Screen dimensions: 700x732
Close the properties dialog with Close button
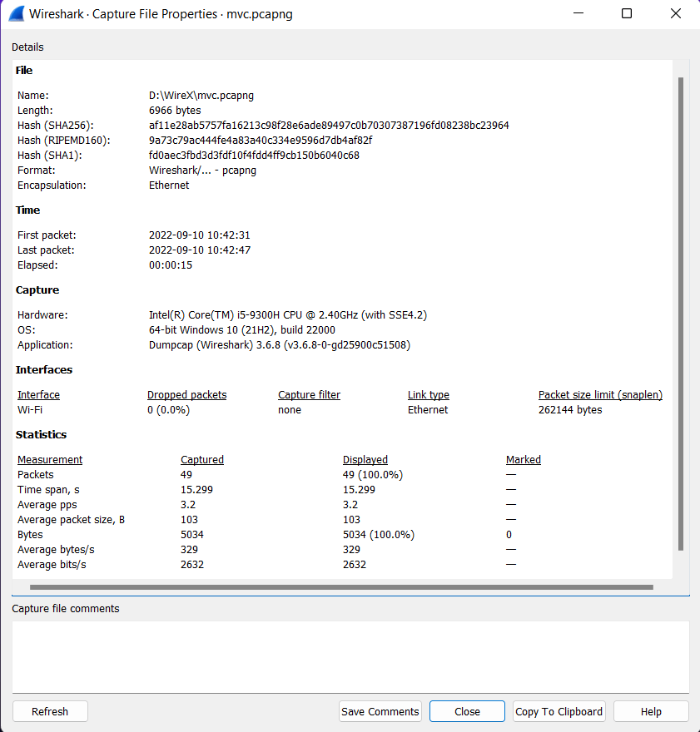point(467,711)
